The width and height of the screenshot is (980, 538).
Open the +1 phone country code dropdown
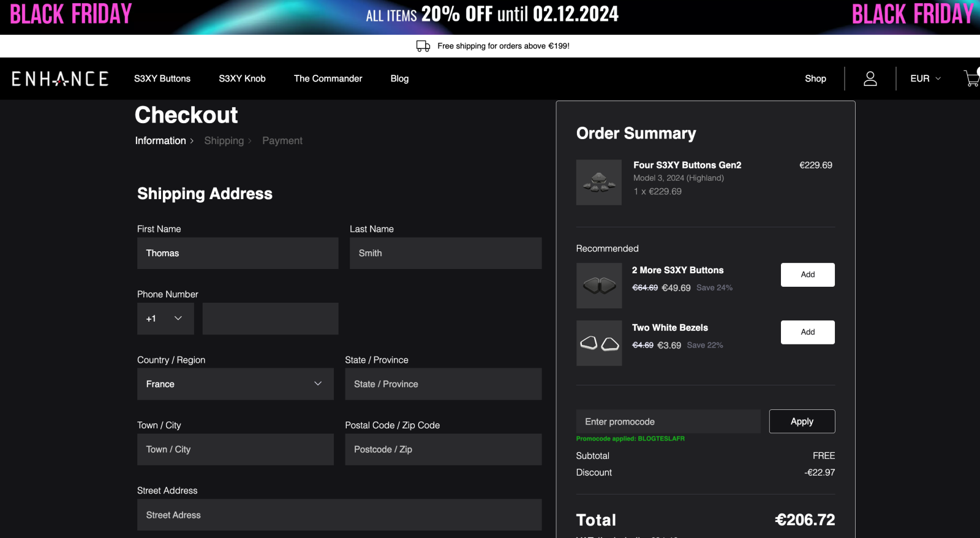point(165,319)
